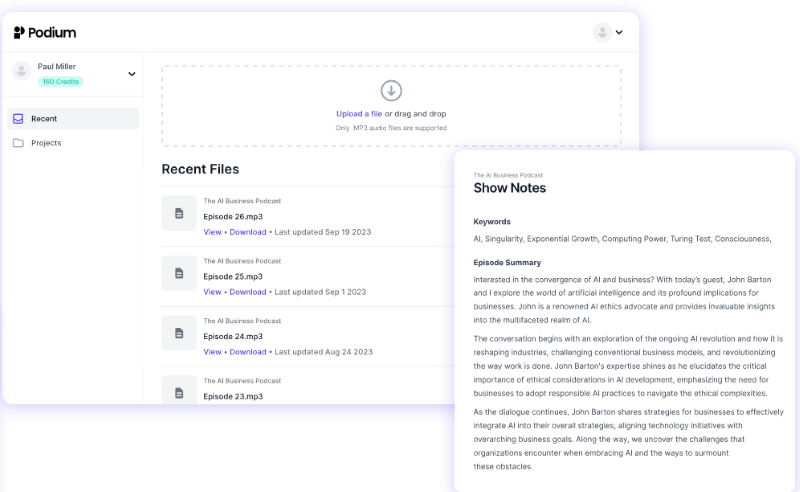Screen dimensions: 800x492
Task: Click the Show Notes heading
Action: click(509, 188)
